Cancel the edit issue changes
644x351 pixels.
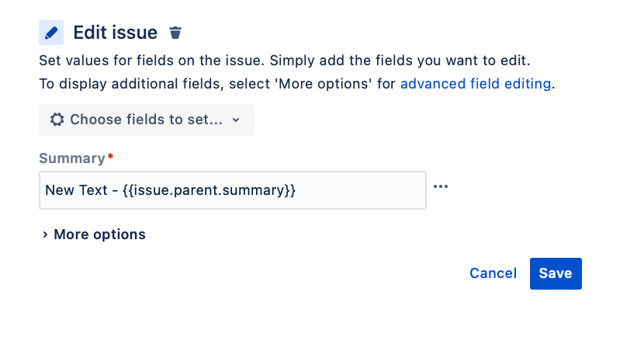coord(493,273)
